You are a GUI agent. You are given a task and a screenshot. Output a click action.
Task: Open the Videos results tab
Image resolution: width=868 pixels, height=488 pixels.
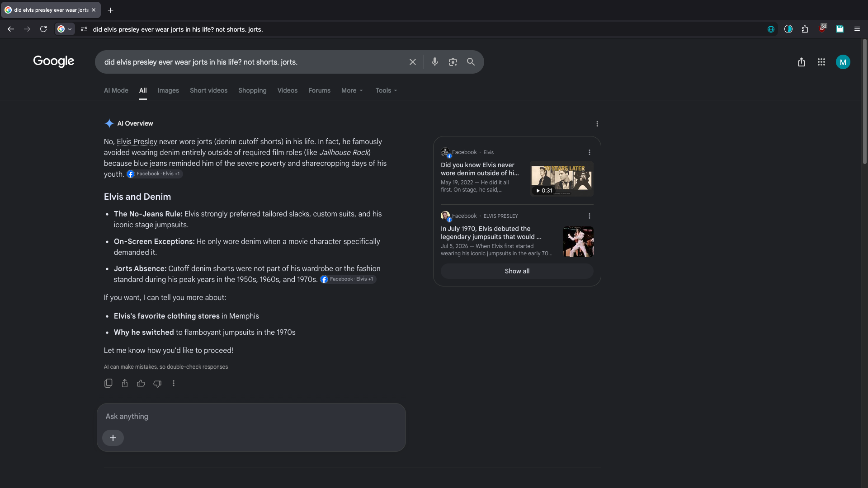[288, 90]
